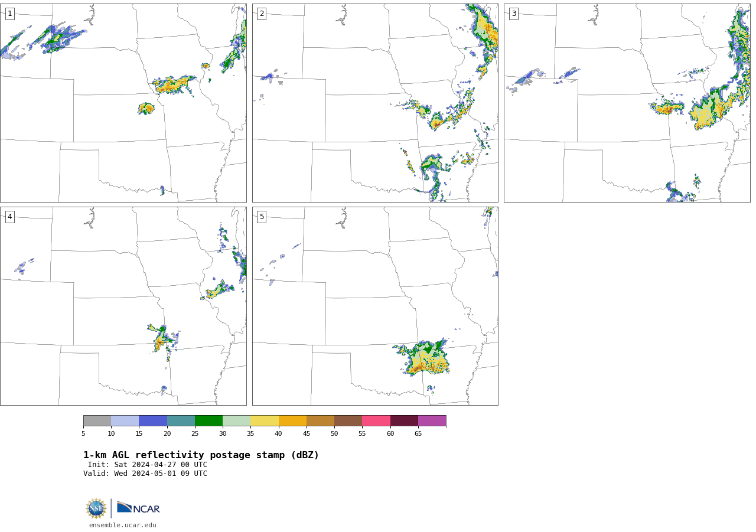Screen dimensions: 756x532
Task: Click the light blue 10-15 dBZ swatch
Action: pos(125,421)
